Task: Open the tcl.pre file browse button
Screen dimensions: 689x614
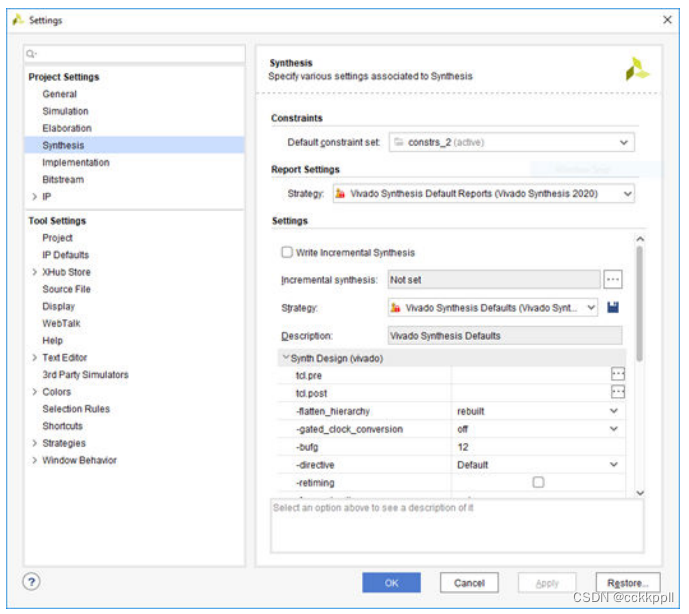Action: pos(617,374)
